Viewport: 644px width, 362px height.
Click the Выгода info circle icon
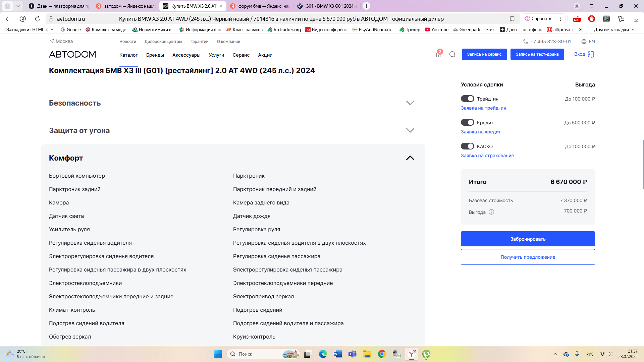[x=491, y=212]
